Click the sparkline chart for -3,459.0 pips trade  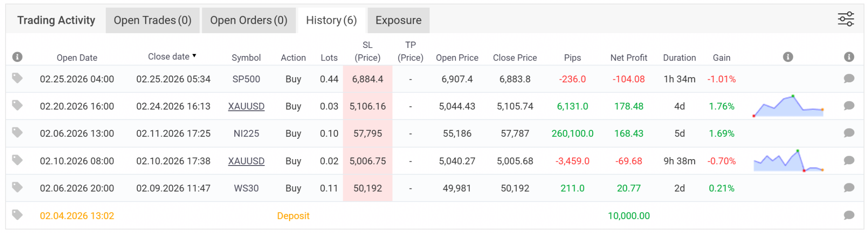(x=788, y=161)
